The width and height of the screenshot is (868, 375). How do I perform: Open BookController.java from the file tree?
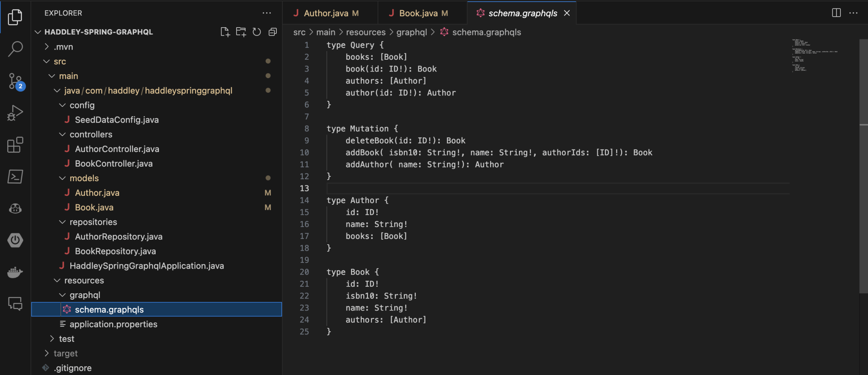coord(113,164)
